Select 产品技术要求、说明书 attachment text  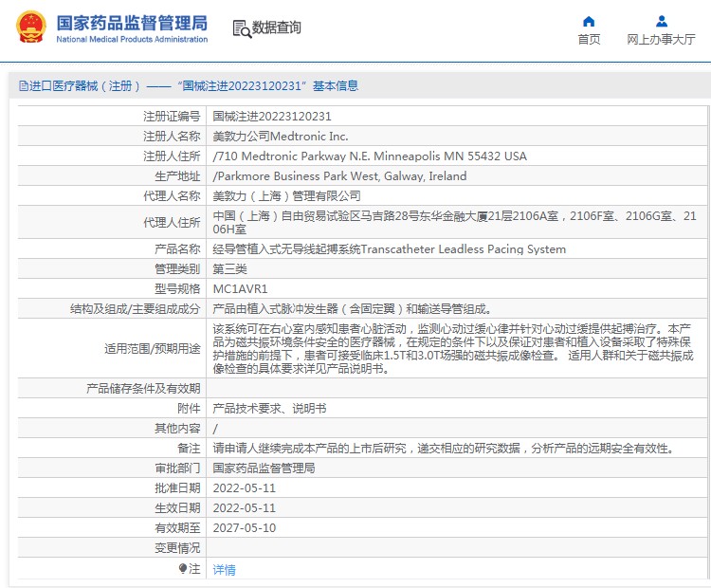coord(269,409)
